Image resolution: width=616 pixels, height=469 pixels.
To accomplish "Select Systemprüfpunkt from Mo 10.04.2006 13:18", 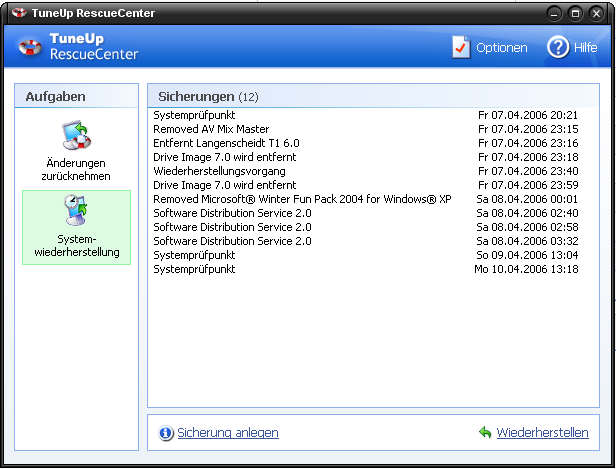I will tap(365, 269).
